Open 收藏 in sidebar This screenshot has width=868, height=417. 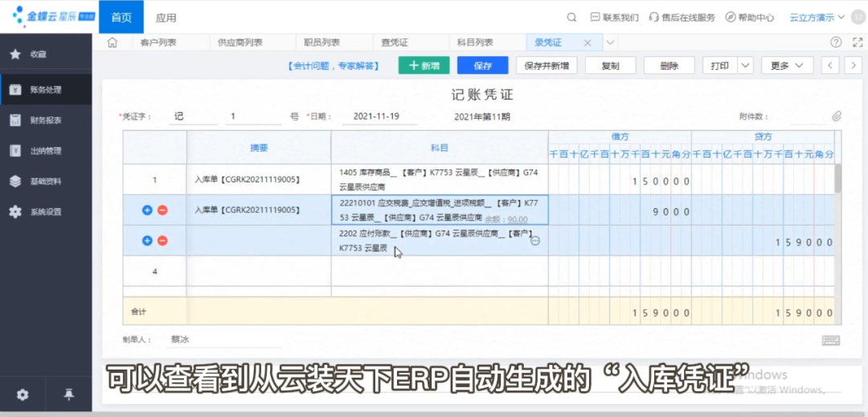[x=46, y=54]
